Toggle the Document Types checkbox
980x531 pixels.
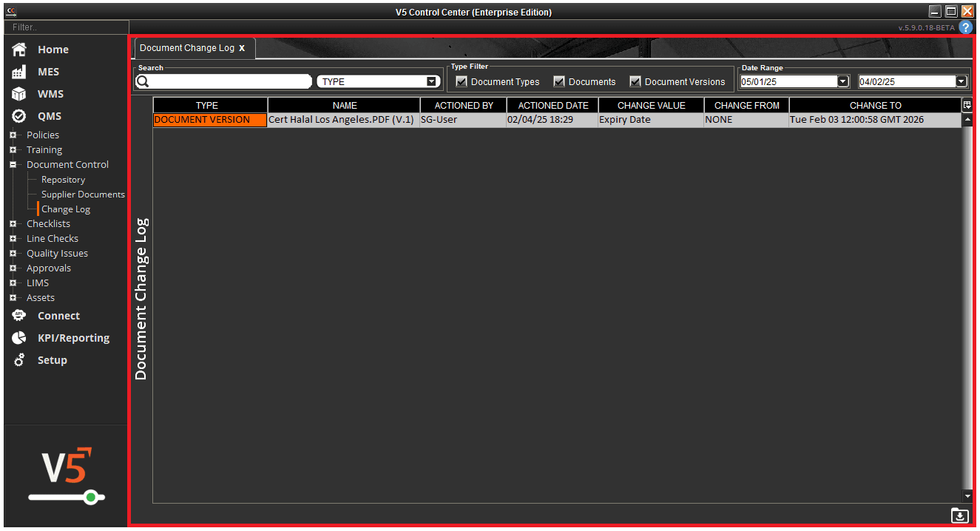pyautogui.click(x=462, y=81)
